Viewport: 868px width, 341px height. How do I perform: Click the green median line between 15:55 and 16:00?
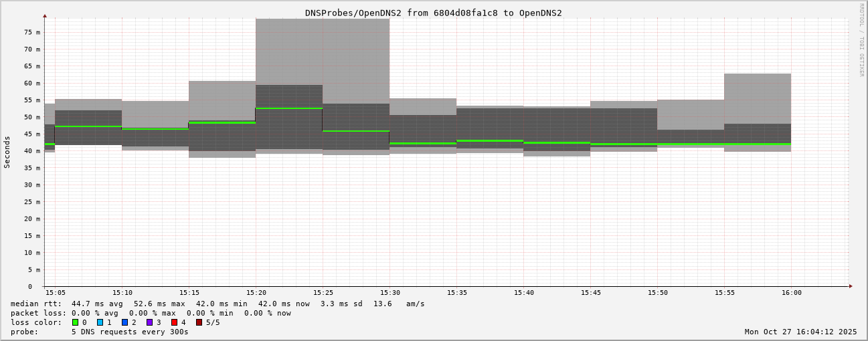click(758, 144)
